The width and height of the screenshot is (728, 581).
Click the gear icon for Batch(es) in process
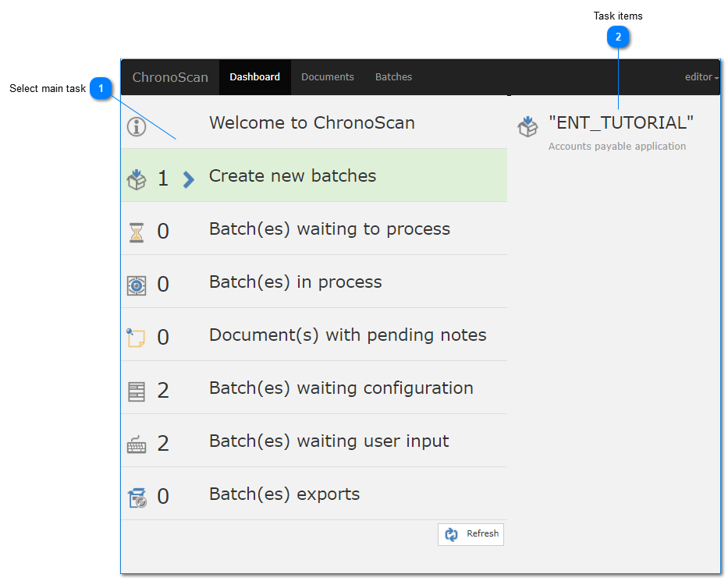[137, 286]
